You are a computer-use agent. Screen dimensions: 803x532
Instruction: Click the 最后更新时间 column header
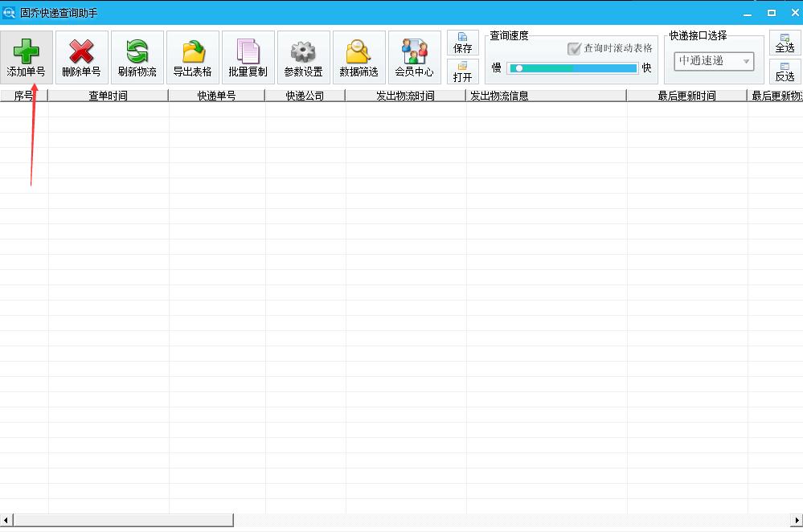pyautogui.click(x=689, y=95)
